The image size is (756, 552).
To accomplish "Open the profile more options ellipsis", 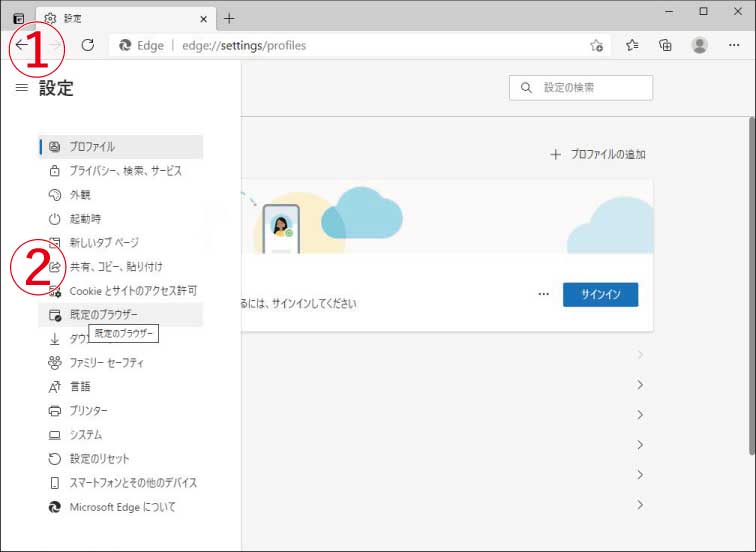I will 543,294.
